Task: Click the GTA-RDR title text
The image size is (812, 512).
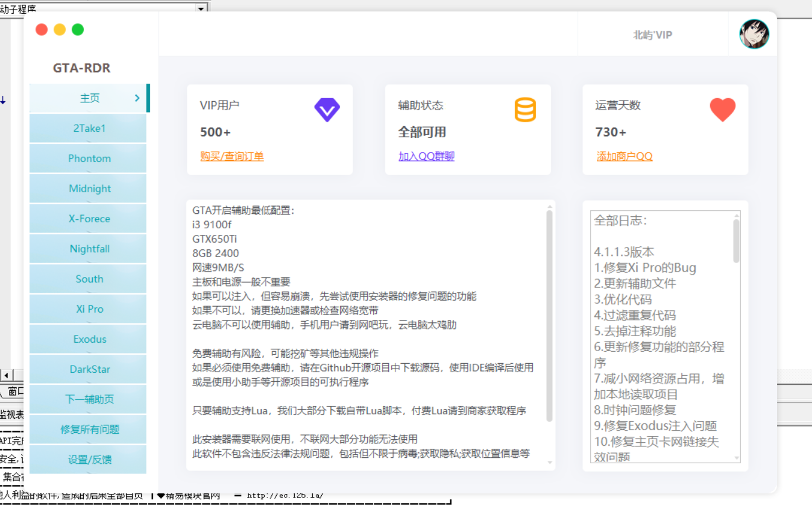Action: pos(82,68)
